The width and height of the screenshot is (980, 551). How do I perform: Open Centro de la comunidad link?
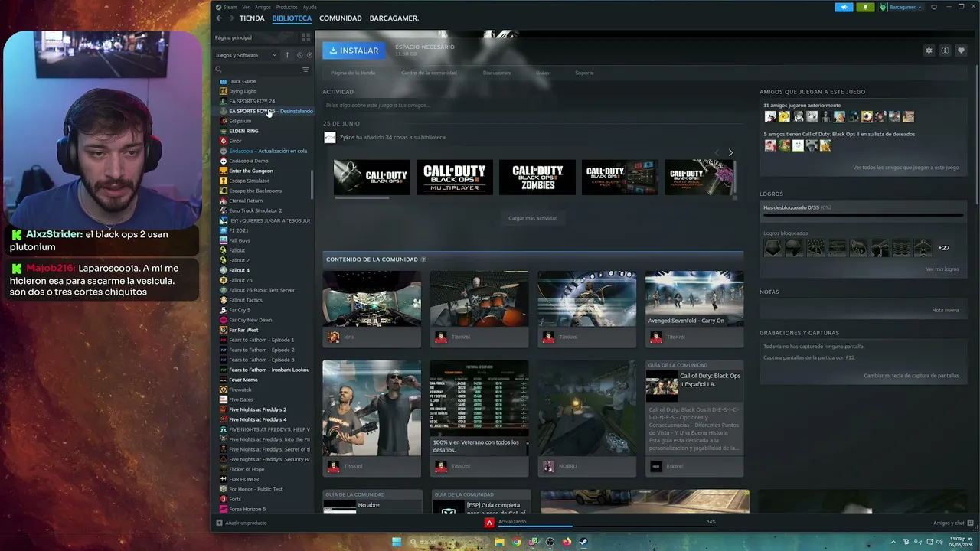[x=429, y=73]
